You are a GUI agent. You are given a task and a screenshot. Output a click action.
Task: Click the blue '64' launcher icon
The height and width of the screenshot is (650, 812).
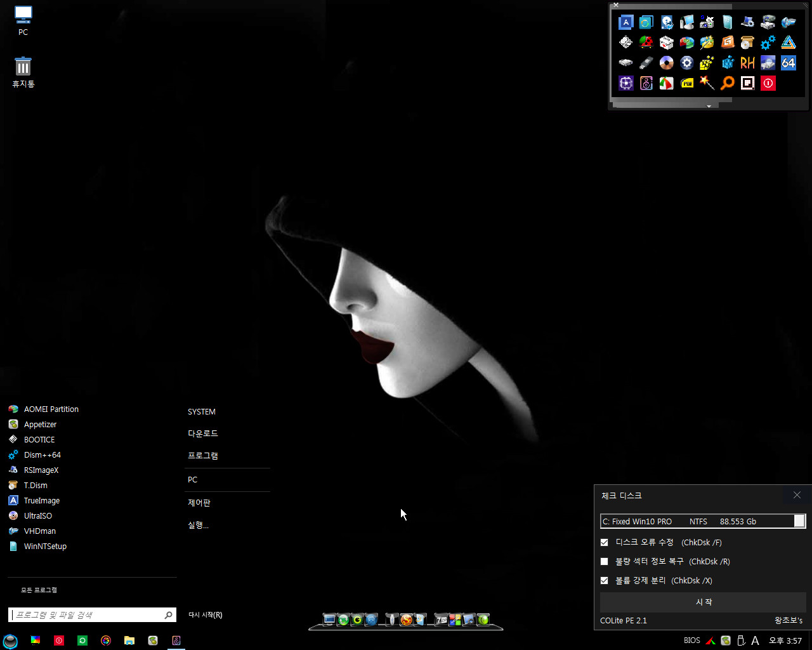click(788, 63)
